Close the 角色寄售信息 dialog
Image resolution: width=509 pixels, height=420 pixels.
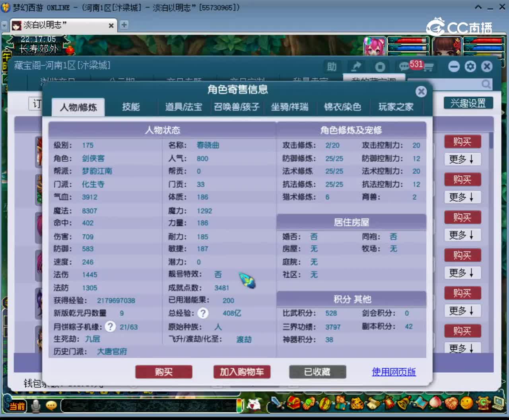coord(421,92)
